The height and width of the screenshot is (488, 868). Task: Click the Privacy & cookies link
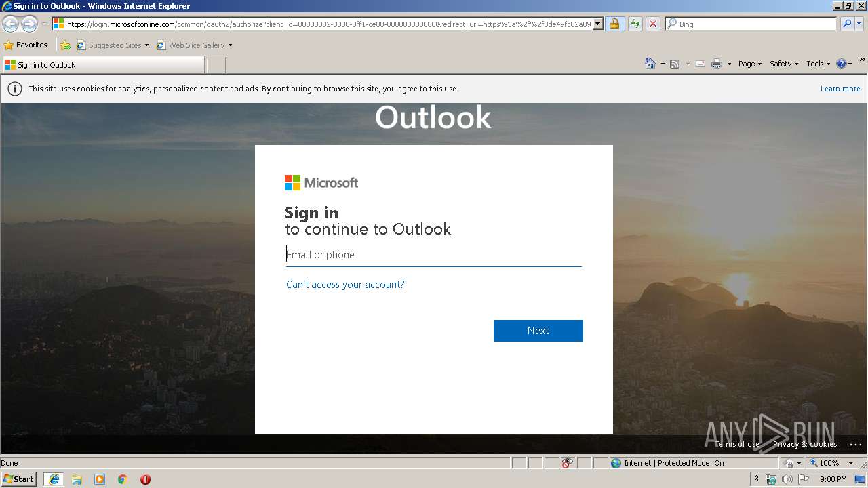[805, 445]
